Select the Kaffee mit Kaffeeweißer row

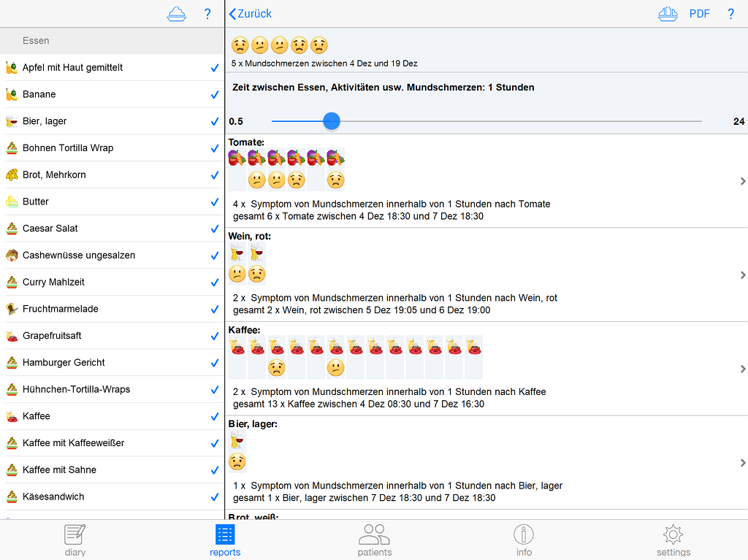pos(112,443)
